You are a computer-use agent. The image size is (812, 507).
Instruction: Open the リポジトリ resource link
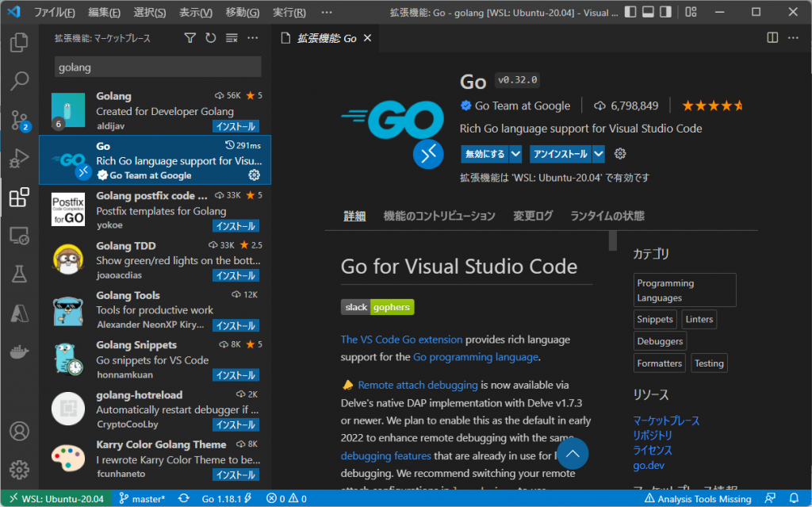point(653,436)
